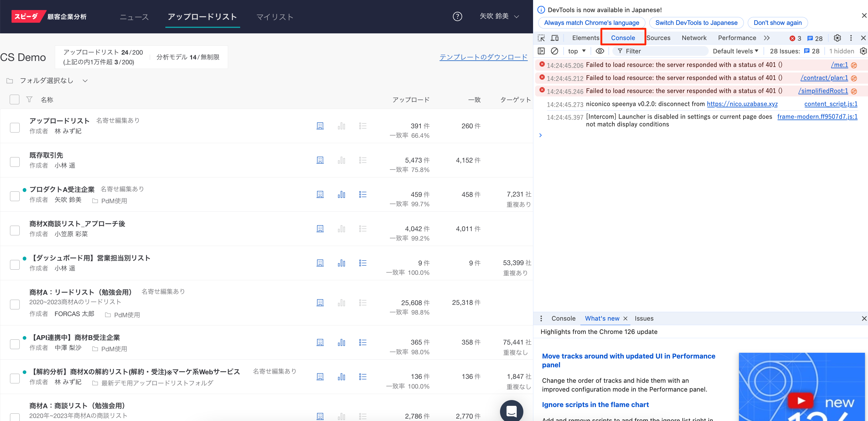Open the 矢吹 鈴美 user menu
868x421 pixels.
(499, 16)
